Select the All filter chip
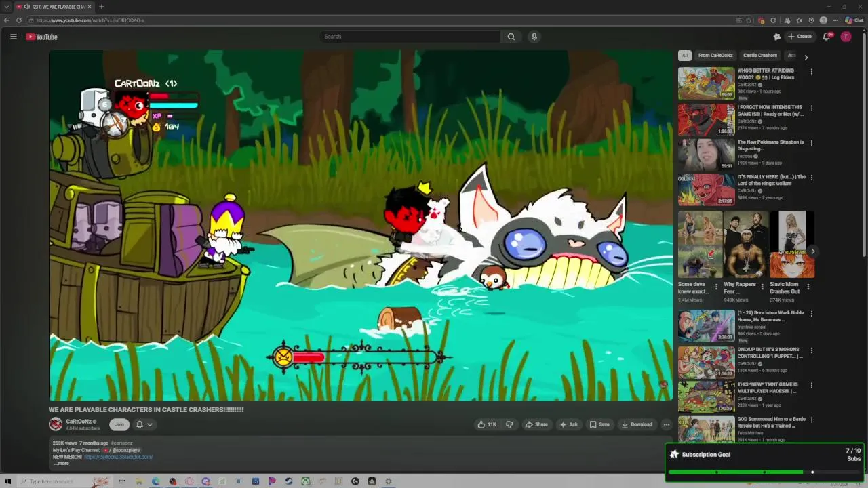This screenshot has width=868, height=488. tap(685, 56)
